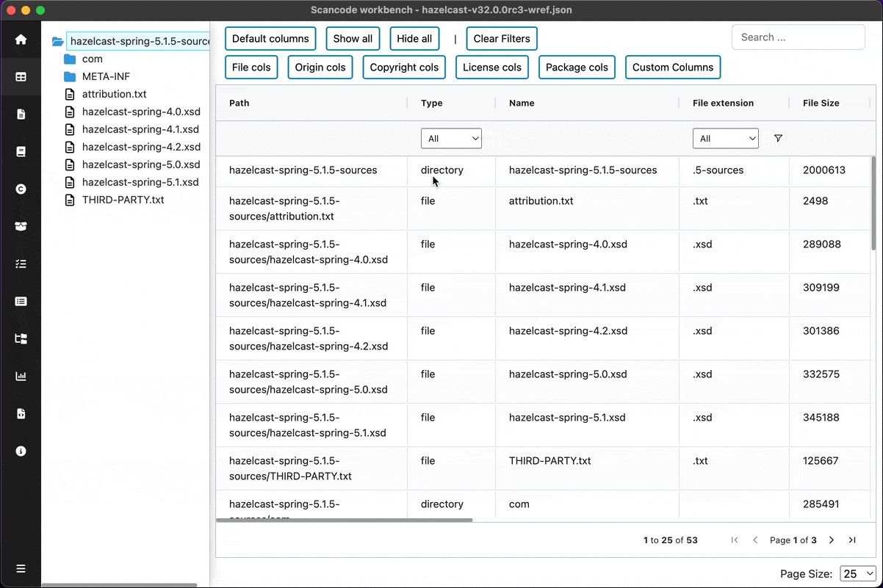883x588 pixels.
Task: Open the checklist tasks sidebar icon
Action: 21,264
